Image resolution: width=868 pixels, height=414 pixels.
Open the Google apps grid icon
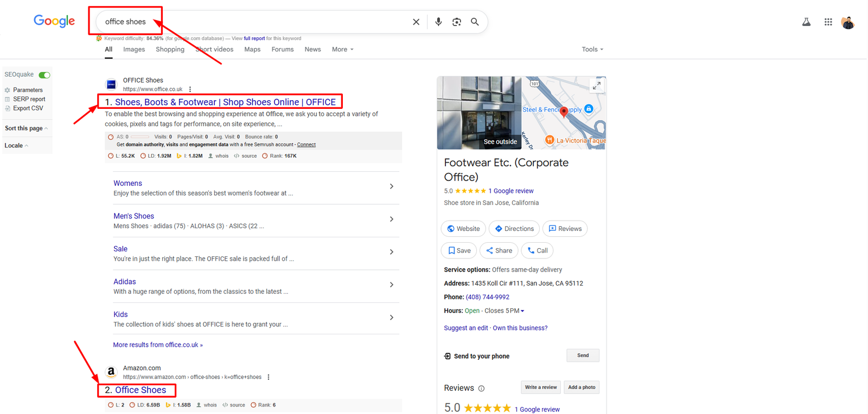point(828,22)
